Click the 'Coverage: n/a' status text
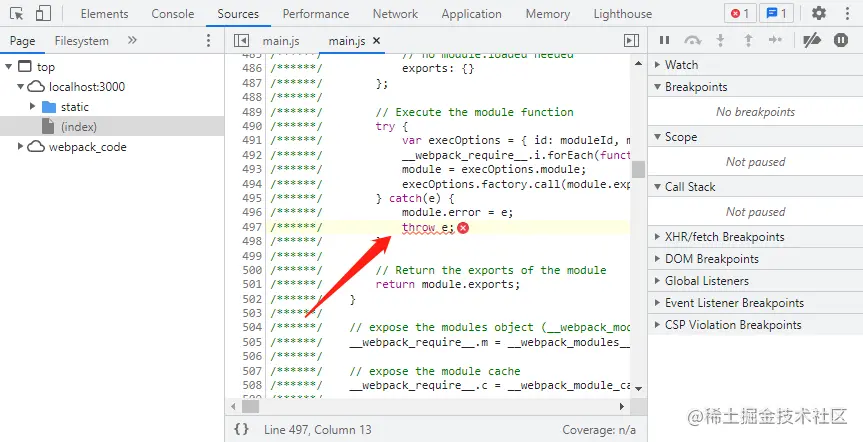 click(599, 429)
